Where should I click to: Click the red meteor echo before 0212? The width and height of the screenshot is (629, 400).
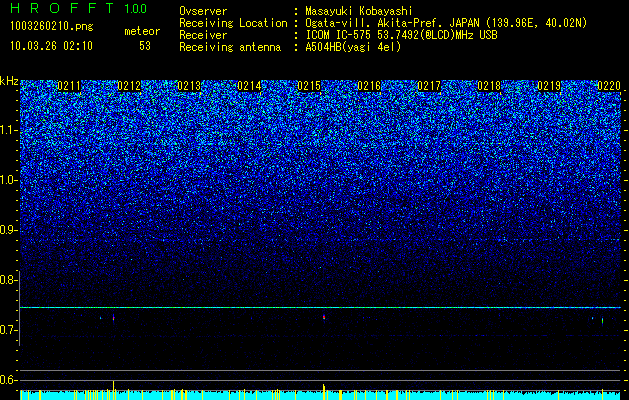[114, 318]
